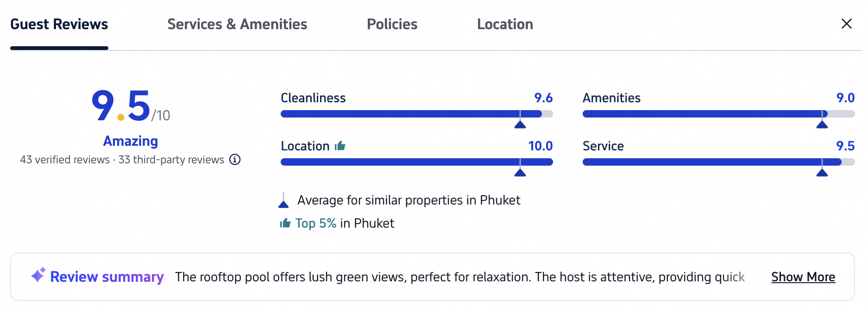Click the Cleanliness average triangle marker

point(520,124)
